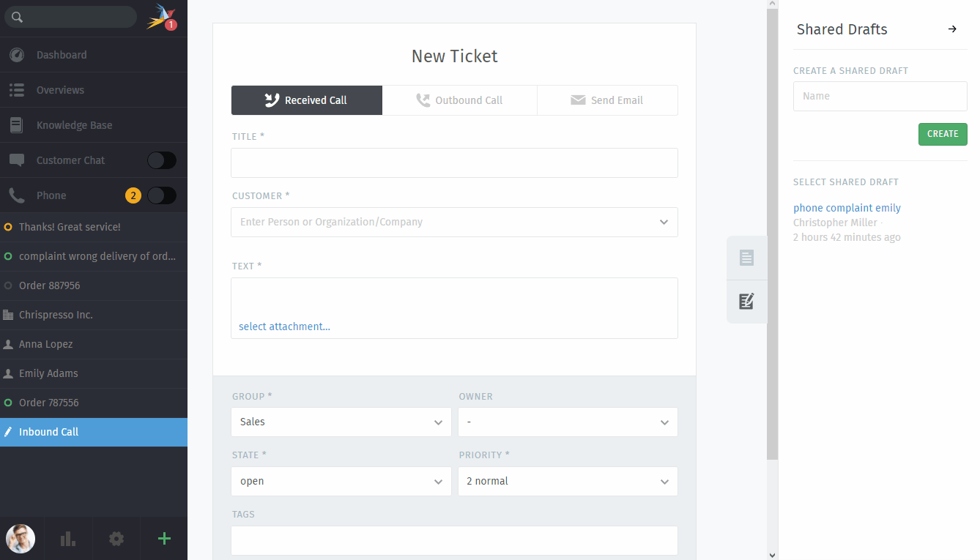Switch to the Outbound Call tab
Screen dimensions: 980x560
459,100
